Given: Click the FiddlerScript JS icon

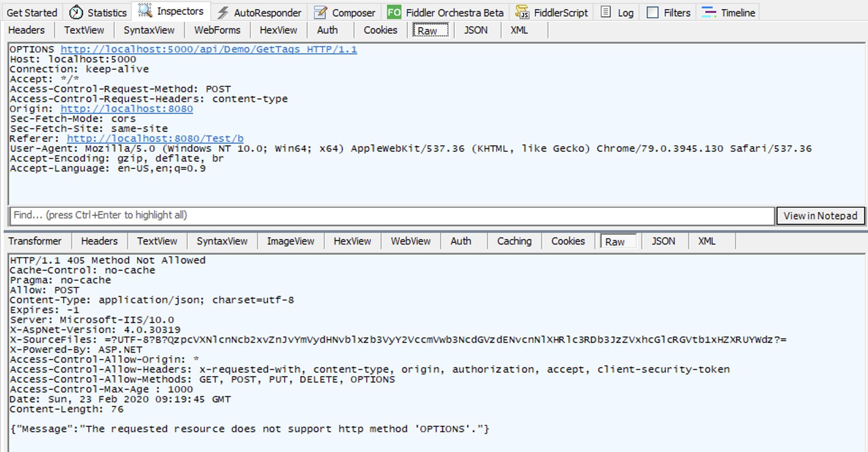Looking at the screenshot, I should coord(522,12).
